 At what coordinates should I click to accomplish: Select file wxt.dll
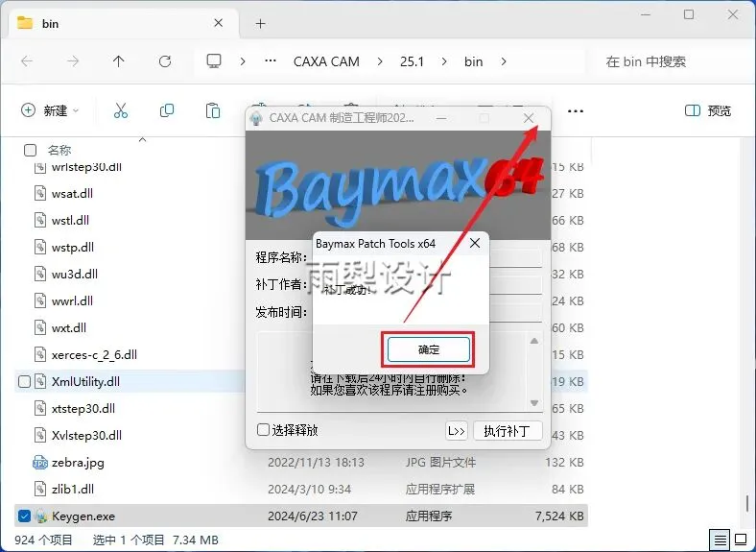(68, 328)
